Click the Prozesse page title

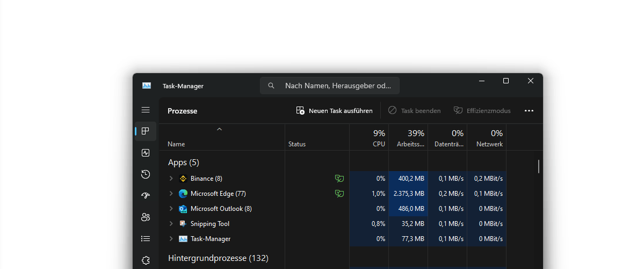coord(183,111)
